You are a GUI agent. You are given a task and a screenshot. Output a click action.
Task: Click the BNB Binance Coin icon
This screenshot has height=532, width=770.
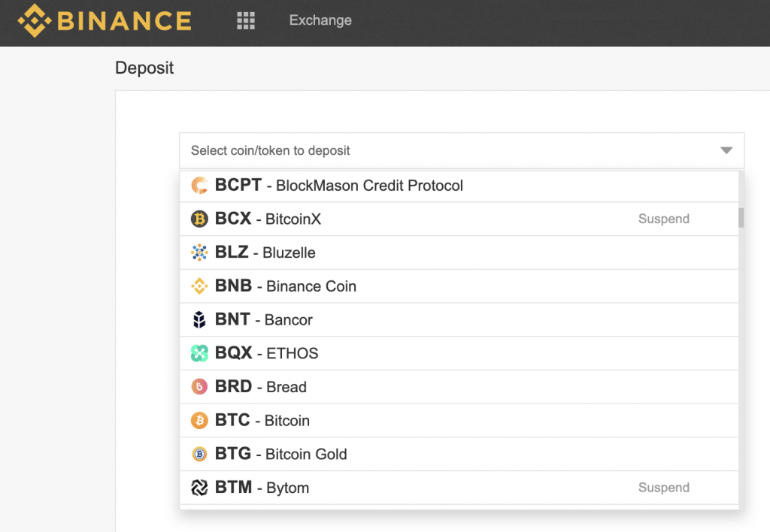click(199, 286)
